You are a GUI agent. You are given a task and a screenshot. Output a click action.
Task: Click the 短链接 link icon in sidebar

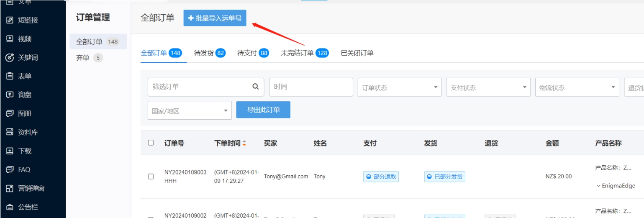pos(10,20)
